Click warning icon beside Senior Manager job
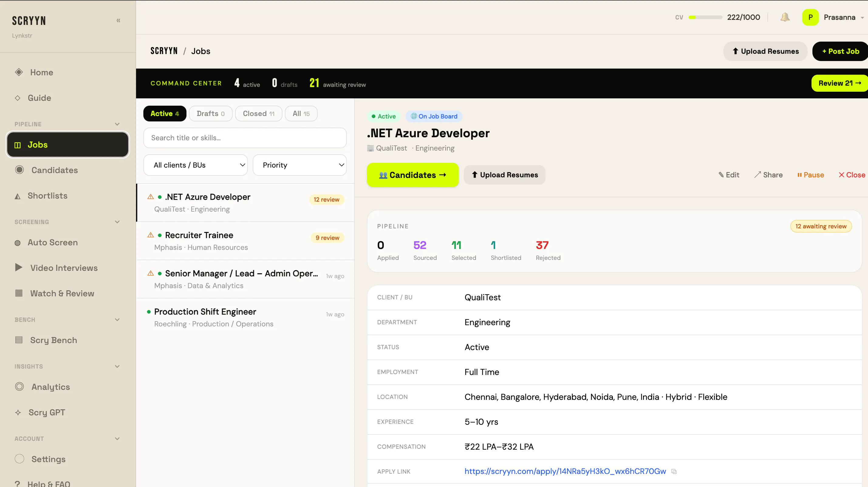This screenshot has width=868, height=487. (x=151, y=273)
